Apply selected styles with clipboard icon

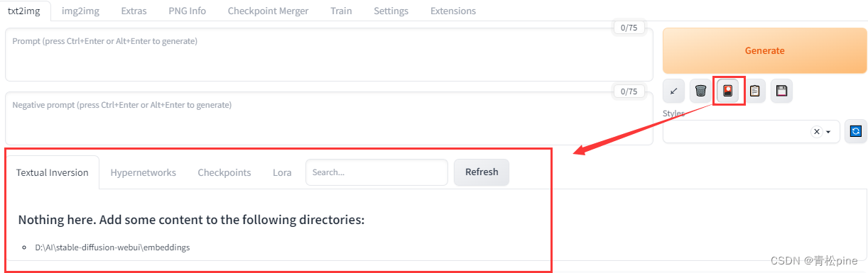754,91
